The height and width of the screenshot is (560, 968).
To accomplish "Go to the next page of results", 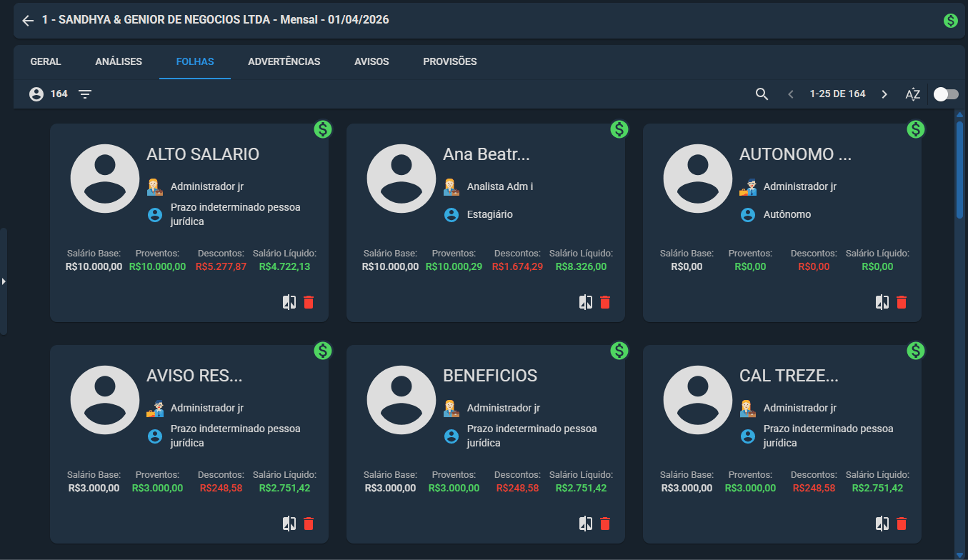I will pos(884,94).
